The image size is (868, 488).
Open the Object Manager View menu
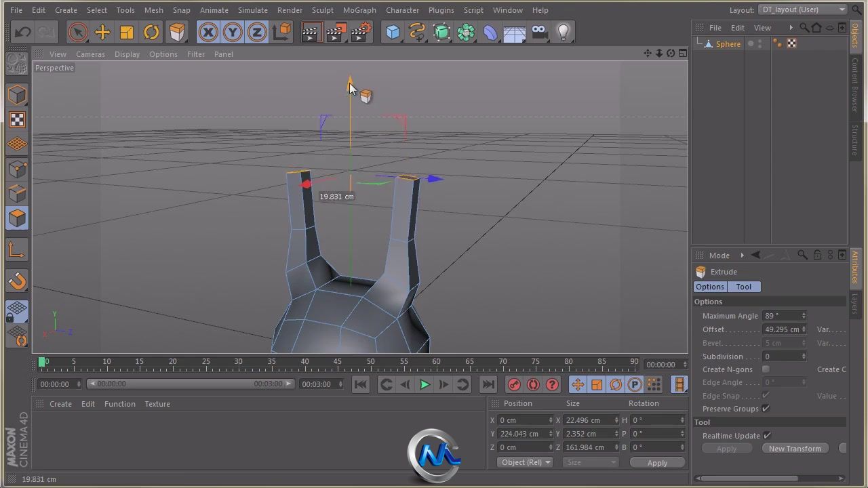click(x=762, y=28)
